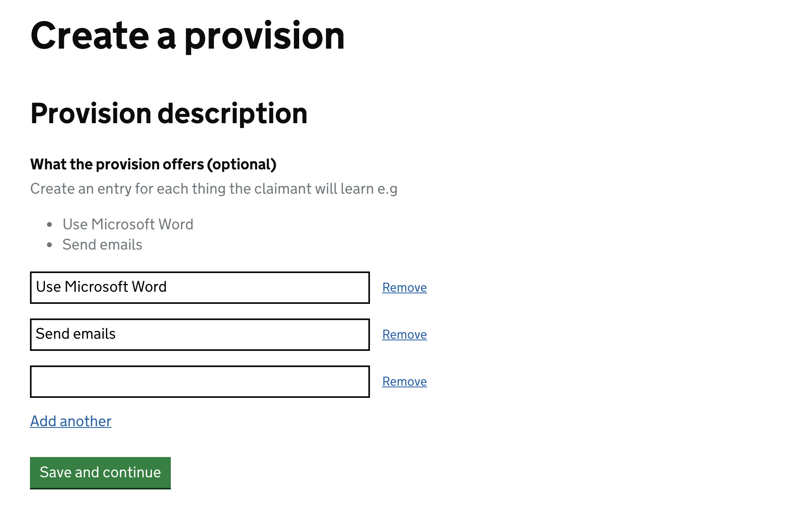
Task: Select the Send emails input field
Action: (x=200, y=334)
